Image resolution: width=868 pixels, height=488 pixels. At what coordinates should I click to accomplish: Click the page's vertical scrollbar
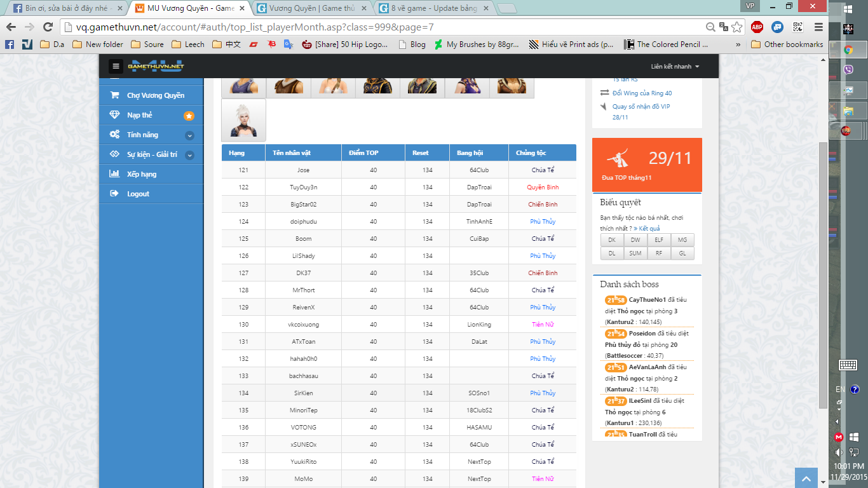(x=823, y=273)
